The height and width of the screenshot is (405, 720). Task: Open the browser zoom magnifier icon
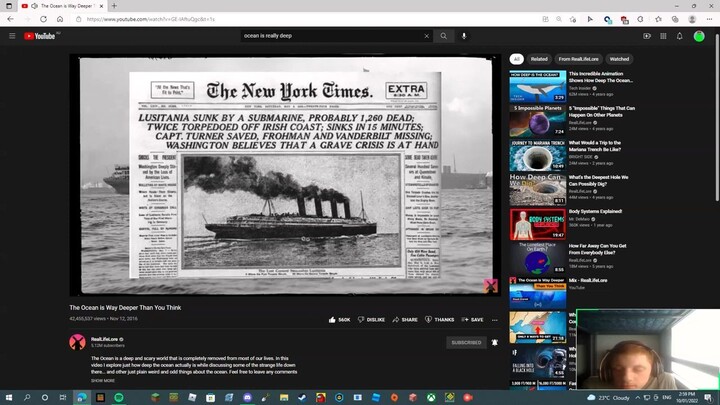559,19
